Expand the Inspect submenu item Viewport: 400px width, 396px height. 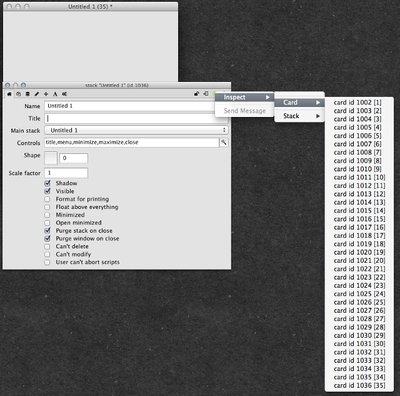244,97
